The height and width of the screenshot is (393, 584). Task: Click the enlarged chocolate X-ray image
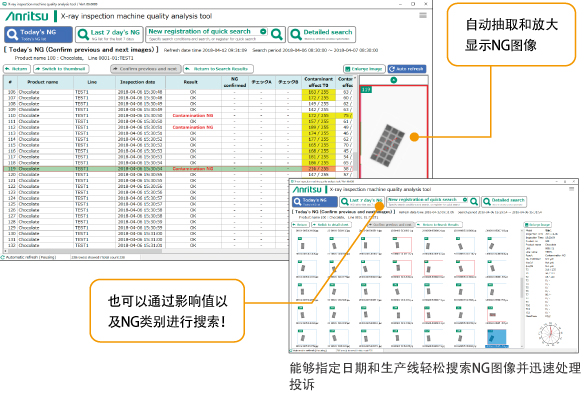pyautogui.click(x=389, y=146)
